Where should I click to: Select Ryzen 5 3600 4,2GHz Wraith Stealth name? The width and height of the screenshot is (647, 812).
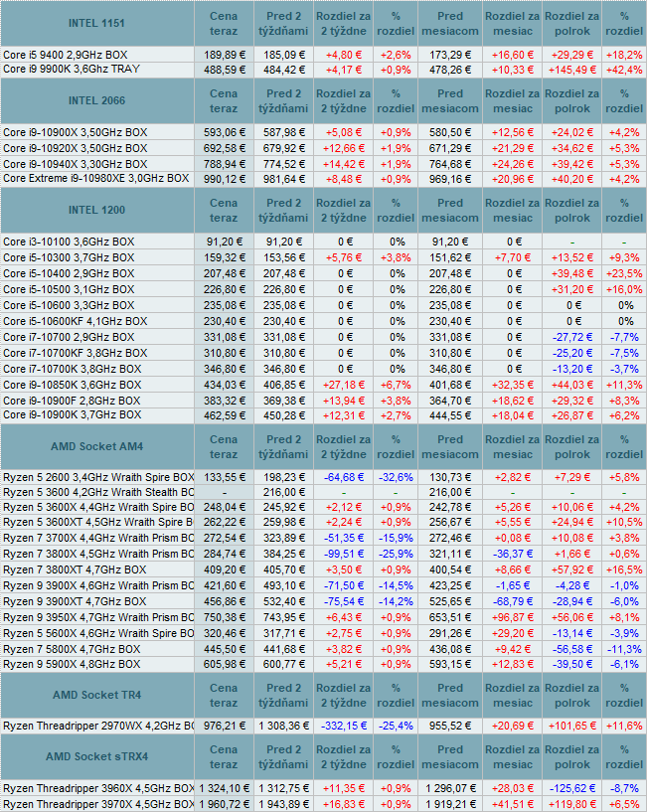click(98, 493)
